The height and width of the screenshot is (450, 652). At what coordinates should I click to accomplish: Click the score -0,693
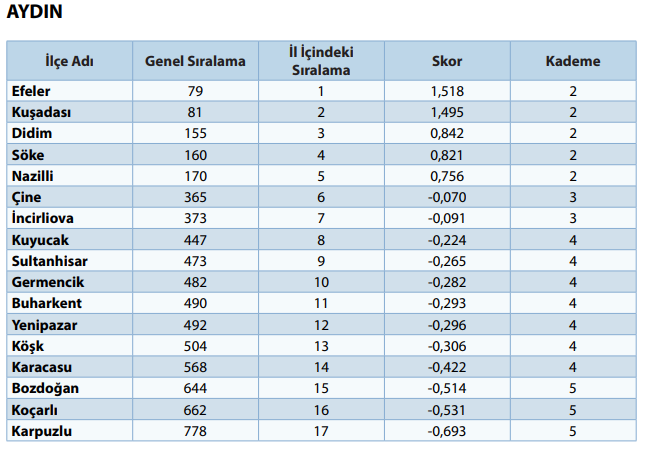[447, 431]
